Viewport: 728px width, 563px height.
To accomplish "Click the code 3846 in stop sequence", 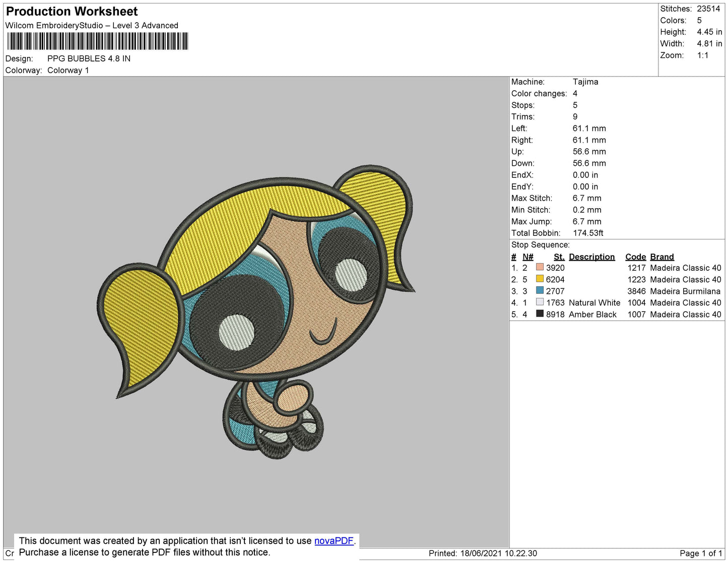I will click(x=636, y=291).
